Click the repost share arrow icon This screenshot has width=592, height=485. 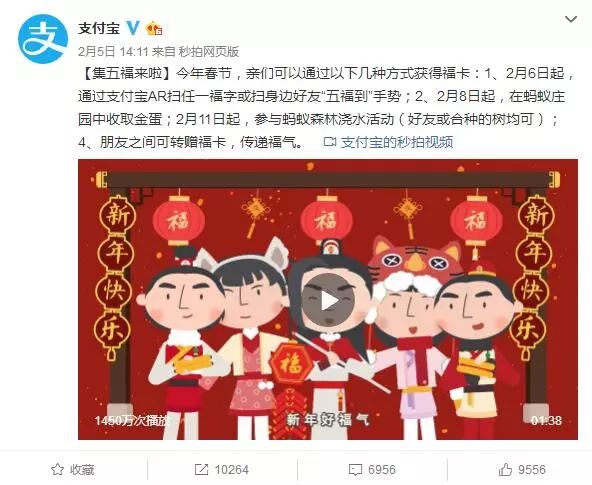[x=201, y=470]
